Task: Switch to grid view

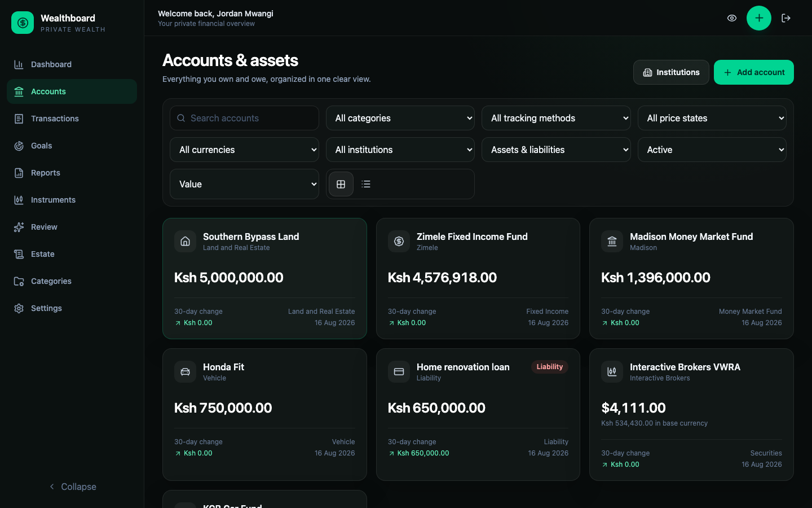Action: point(341,184)
